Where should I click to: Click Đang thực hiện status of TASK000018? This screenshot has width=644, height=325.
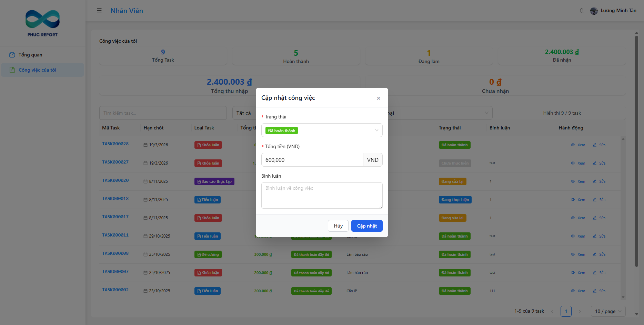455,200
